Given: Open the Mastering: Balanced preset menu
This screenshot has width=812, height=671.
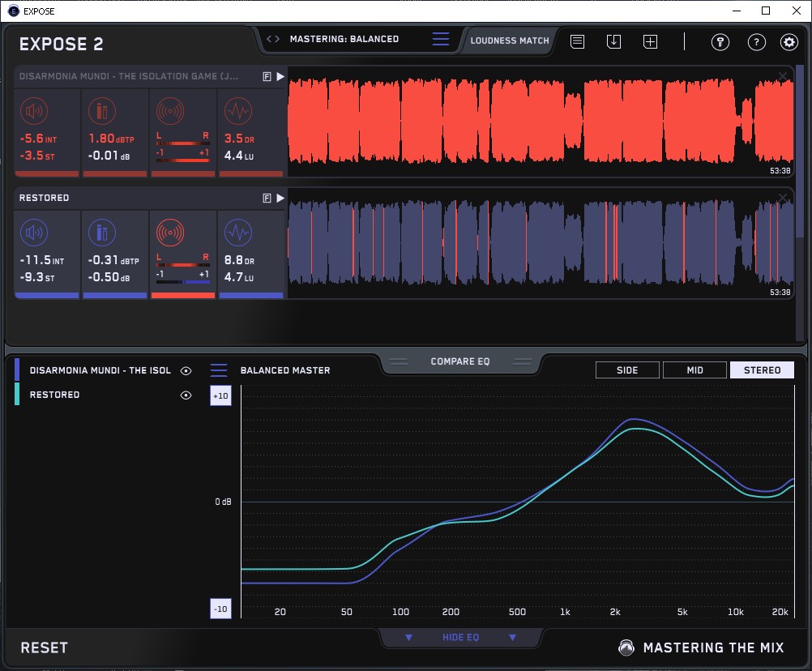Looking at the screenshot, I should pyautogui.click(x=440, y=39).
